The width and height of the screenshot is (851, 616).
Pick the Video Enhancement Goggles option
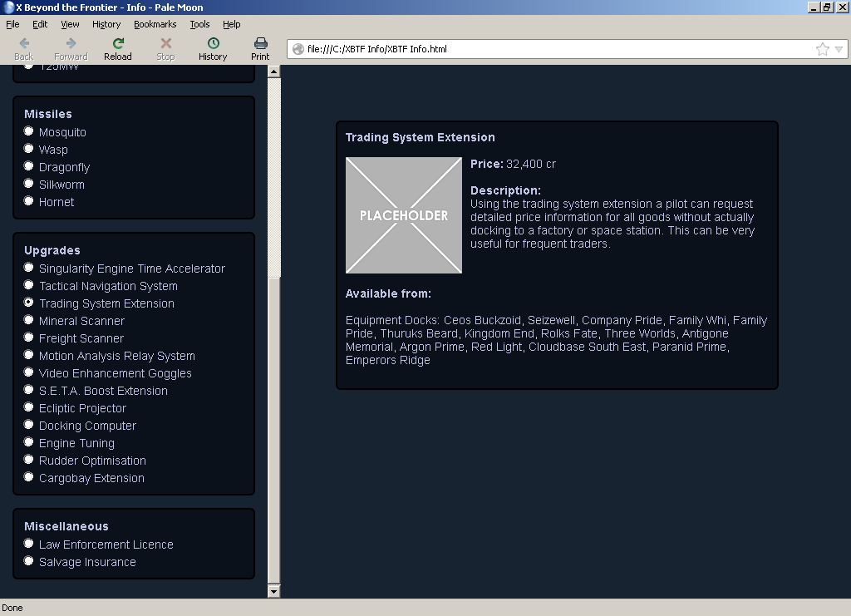click(29, 372)
